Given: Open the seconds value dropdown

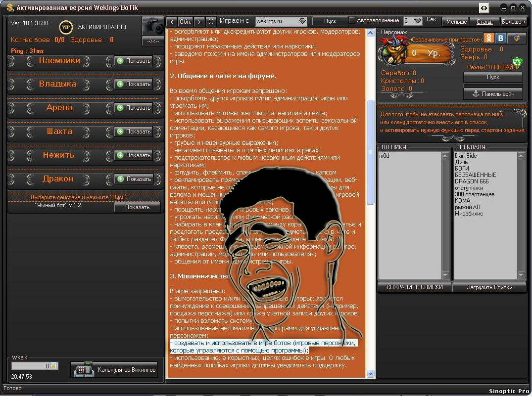Looking at the screenshot, I should [x=418, y=21].
